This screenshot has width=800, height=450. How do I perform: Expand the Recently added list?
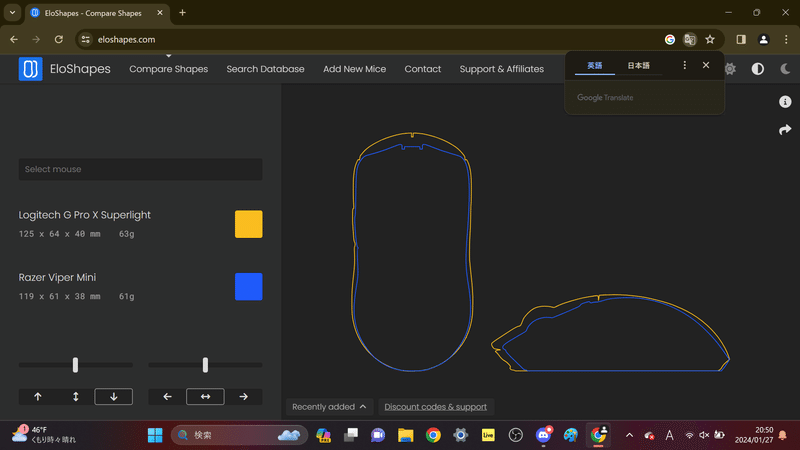329,407
